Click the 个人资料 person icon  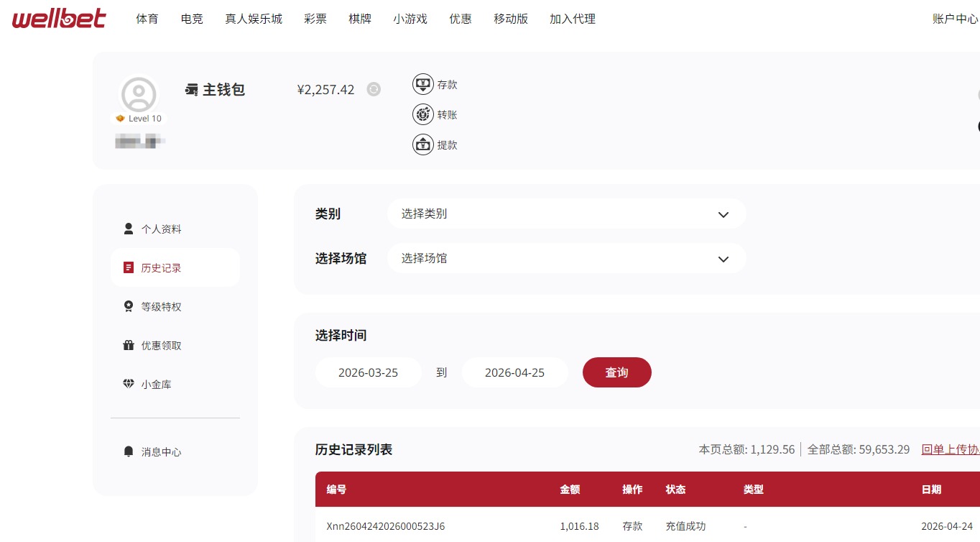click(x=129, y=229)
